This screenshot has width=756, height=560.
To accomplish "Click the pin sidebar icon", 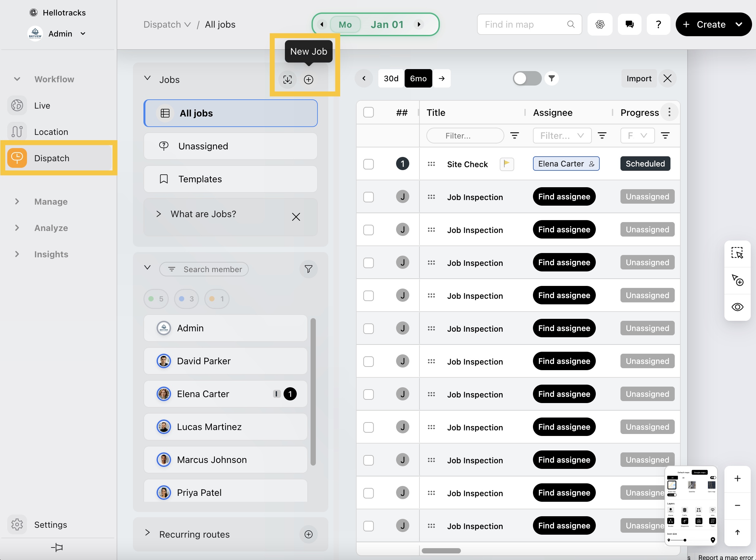I will (57, 547).
